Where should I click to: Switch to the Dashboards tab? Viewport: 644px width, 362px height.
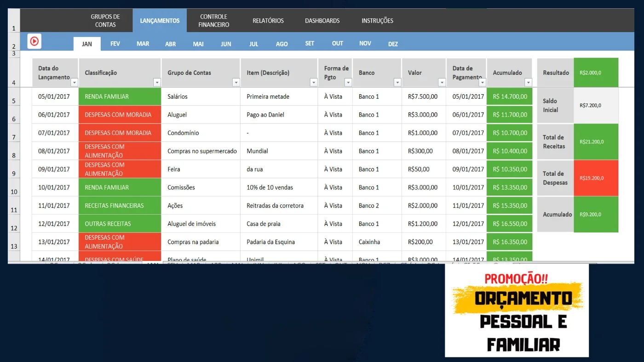(322, 21)
